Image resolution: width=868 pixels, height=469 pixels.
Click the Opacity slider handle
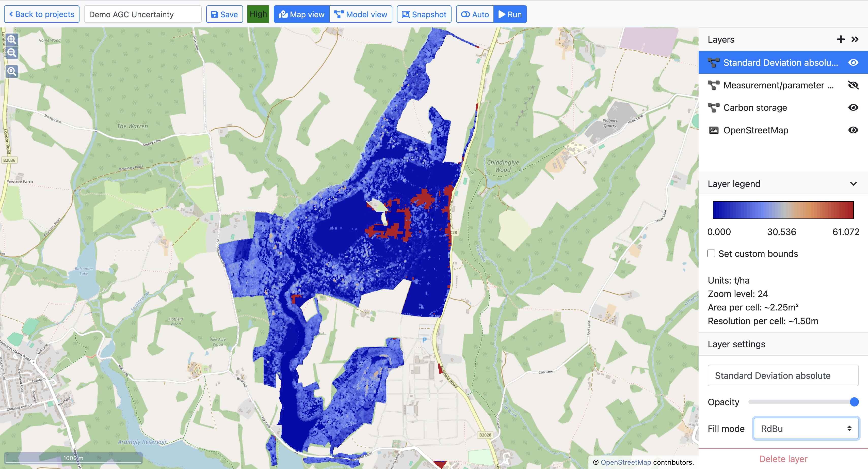click(854, 402)
